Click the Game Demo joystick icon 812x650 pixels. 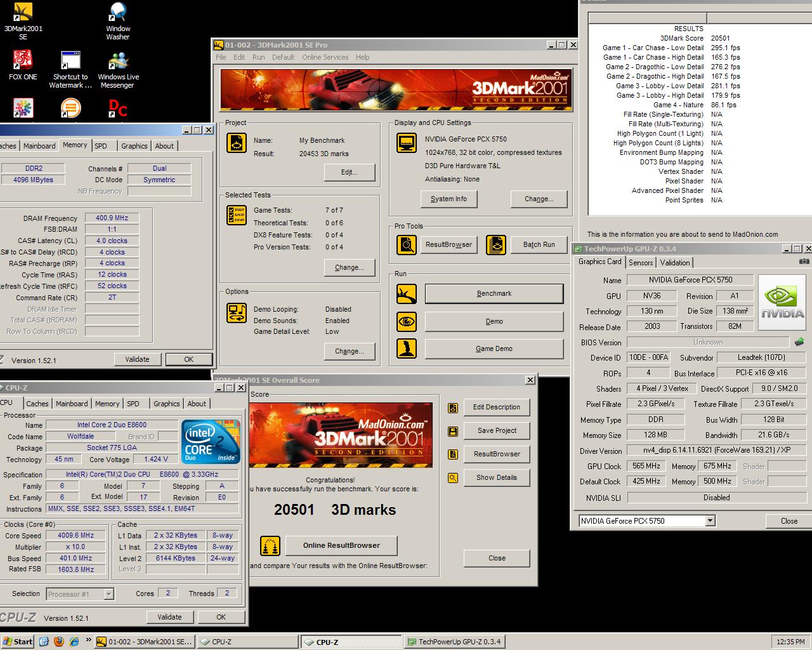pyautogui.click(x=406, y=348)
